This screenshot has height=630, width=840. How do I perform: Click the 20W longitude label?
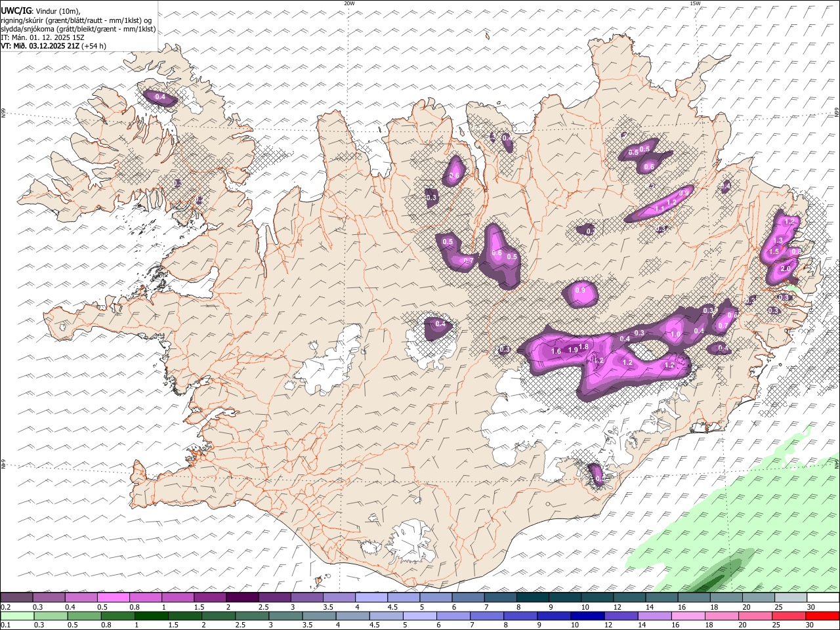(x=349, y=3)
